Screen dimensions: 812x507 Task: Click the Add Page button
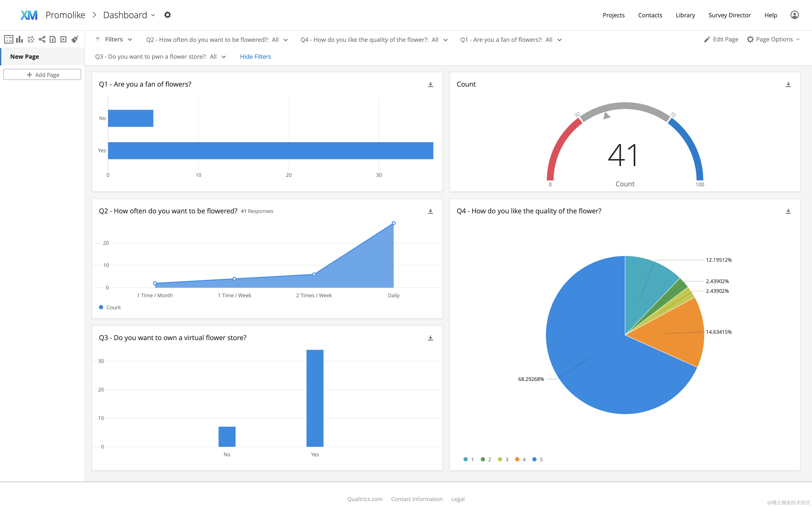point(42,75)
